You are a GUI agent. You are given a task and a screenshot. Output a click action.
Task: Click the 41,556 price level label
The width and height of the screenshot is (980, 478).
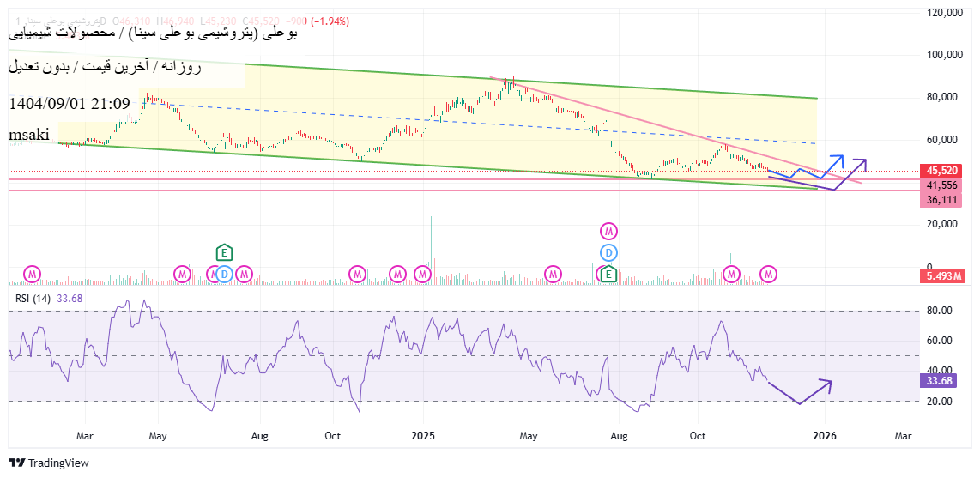pos(941,185)
